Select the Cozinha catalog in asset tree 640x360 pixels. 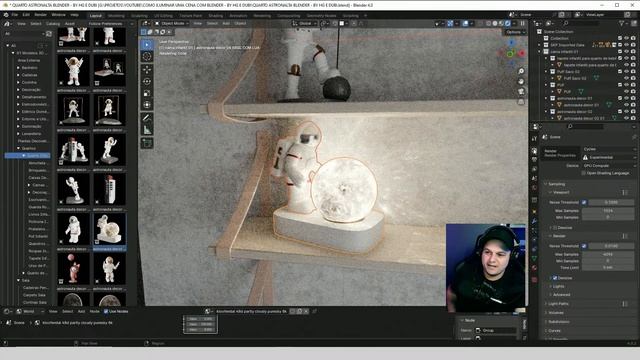pyautogui.click(x=29, y=82)
